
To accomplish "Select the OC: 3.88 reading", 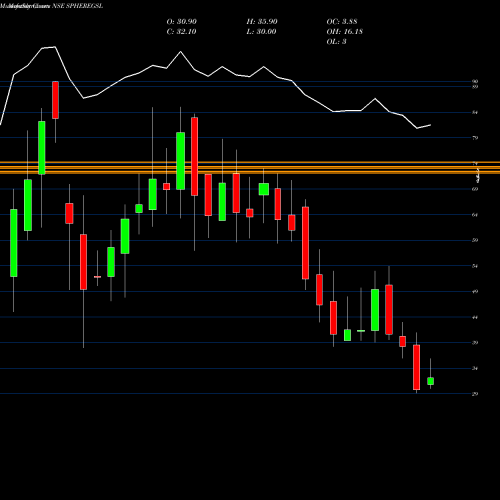I will (342, 22).
